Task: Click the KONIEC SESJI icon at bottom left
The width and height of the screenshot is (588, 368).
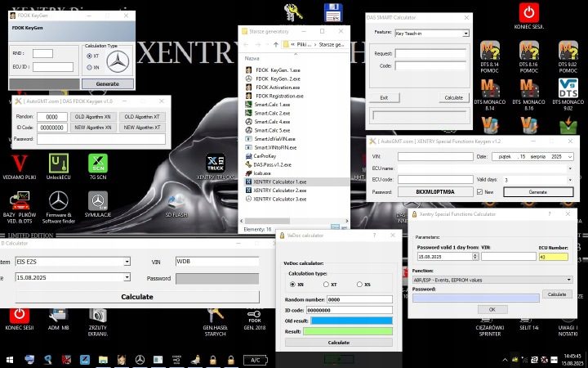Action: (19, 319)
